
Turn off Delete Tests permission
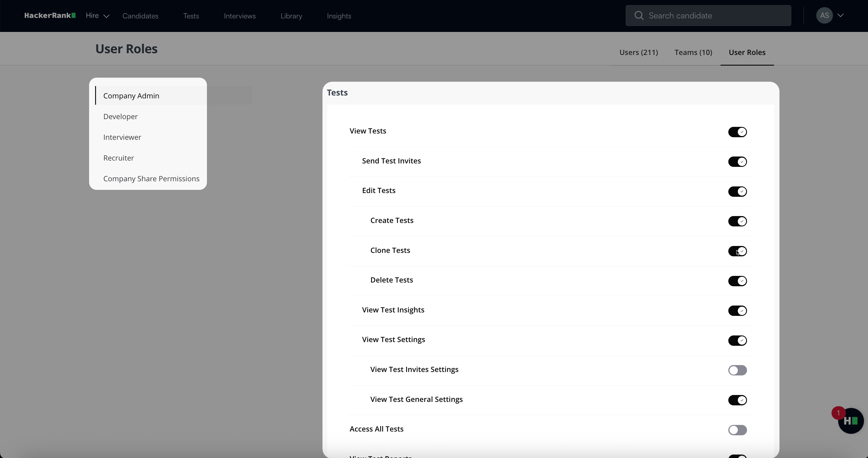(737, 281)
